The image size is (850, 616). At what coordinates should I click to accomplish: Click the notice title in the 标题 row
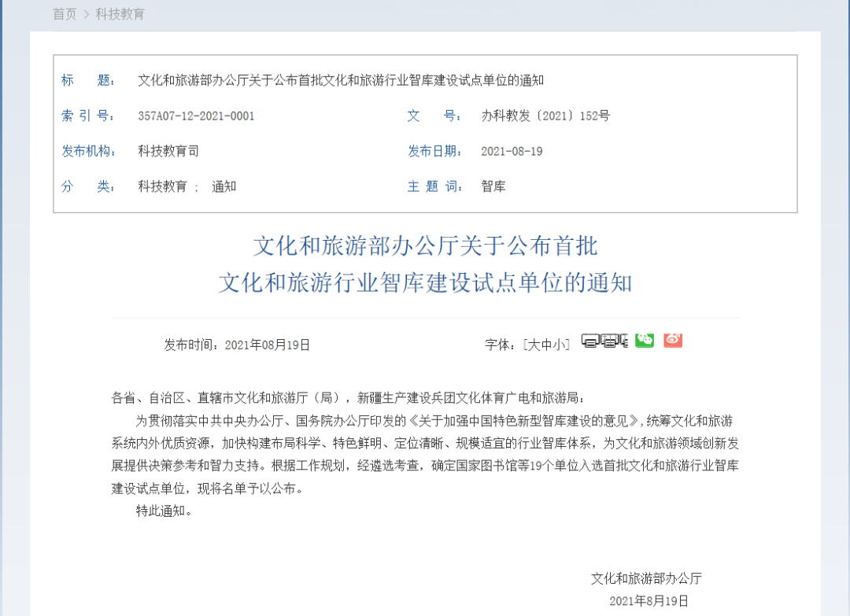pyautogui.click(x=341, y=80)
